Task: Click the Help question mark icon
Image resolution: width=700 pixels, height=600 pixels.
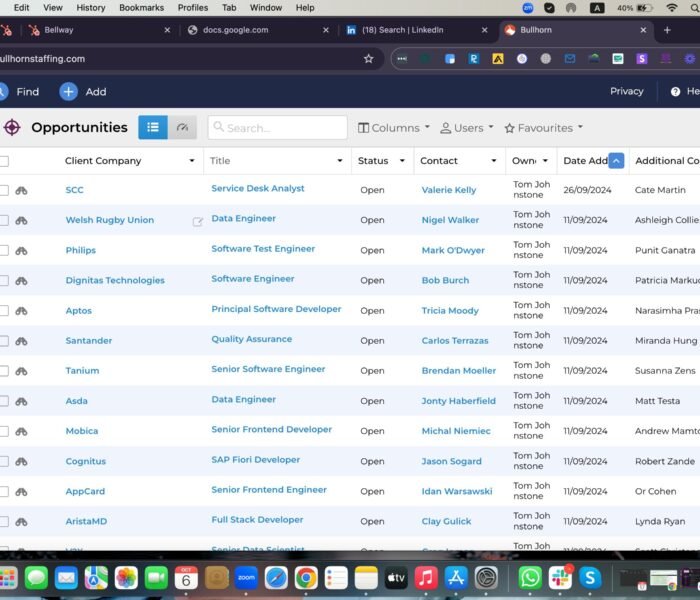Action: point(675,92)
